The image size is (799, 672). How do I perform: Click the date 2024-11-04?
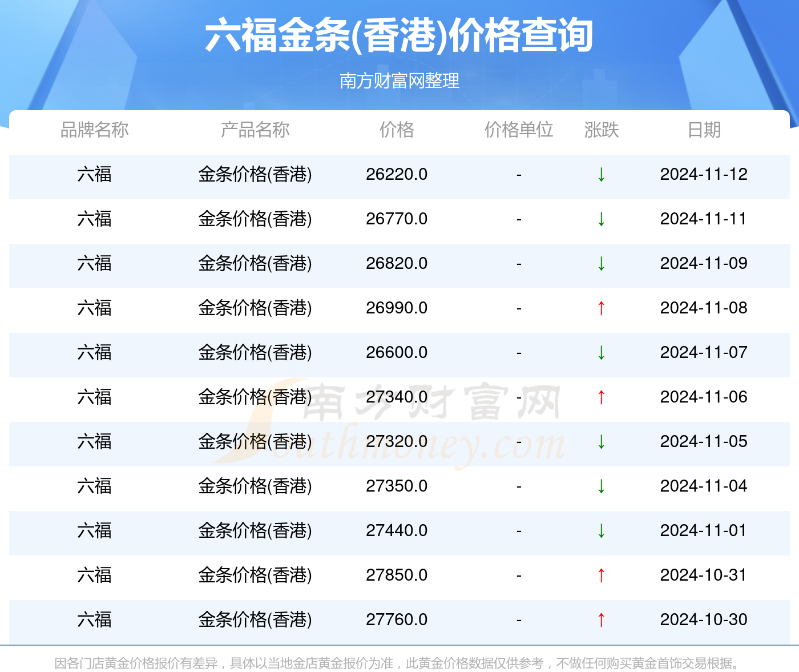[704, 486]
